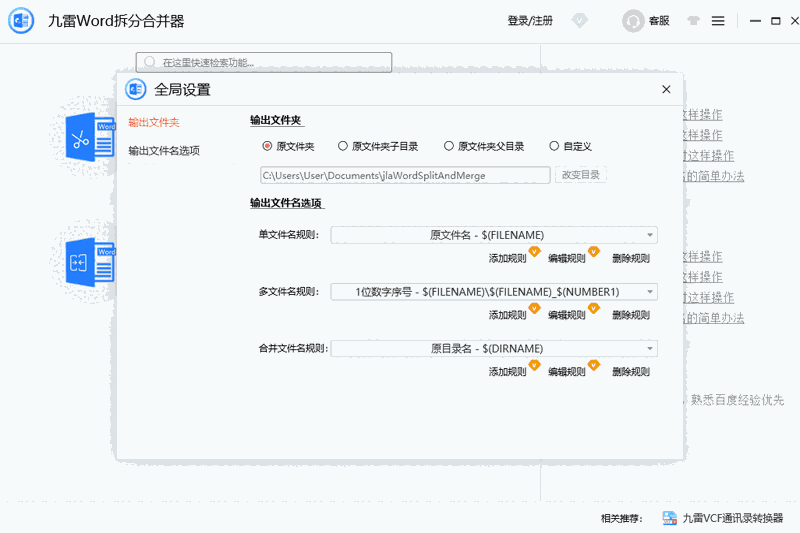Viewport: 800px width, 533px height.
Task: Click VIP badge beside 合并文件名规则 添加规则
Action: pyautogui.click(x=534, y=364)
